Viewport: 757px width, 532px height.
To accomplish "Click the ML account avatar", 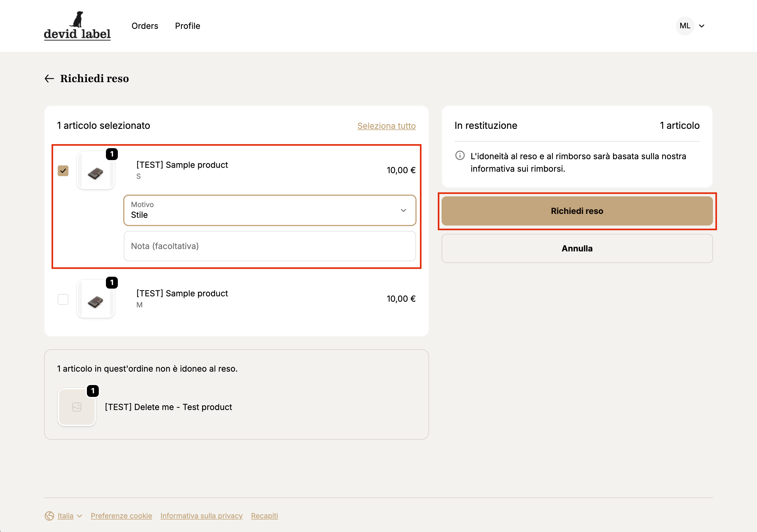I will [684, 26].
